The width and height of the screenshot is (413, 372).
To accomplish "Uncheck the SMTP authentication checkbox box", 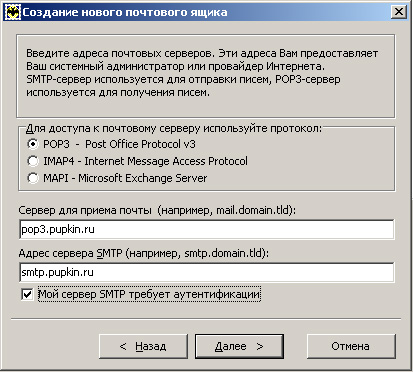I will click(x=27, y=294).
